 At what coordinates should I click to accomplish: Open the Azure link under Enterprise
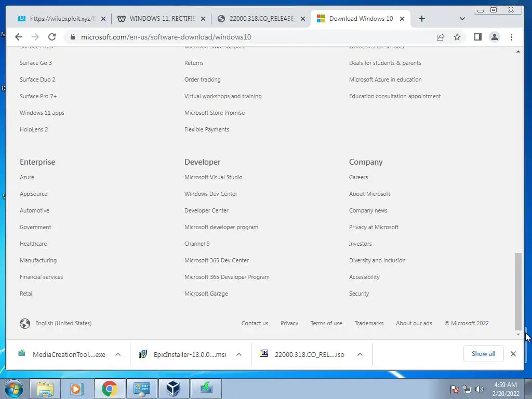27,177
